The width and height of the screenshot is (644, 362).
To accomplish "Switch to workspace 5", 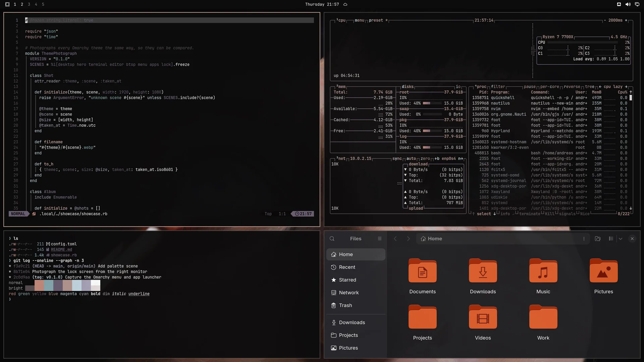I will [x=43, y=4].
